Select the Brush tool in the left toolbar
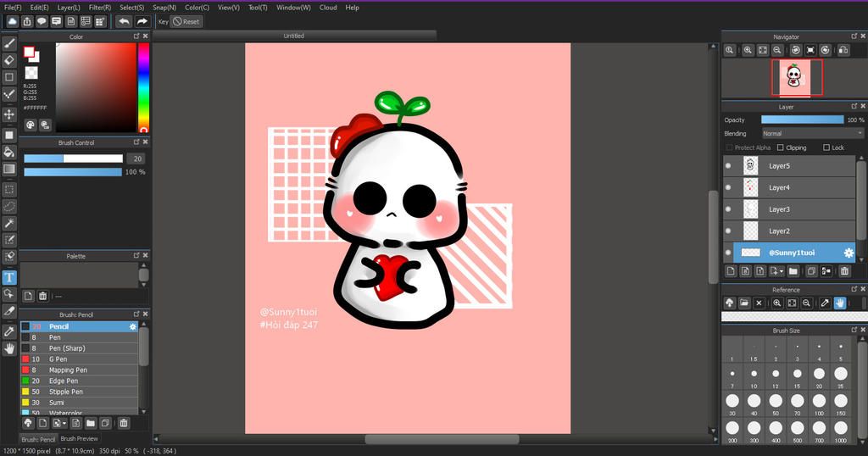The width and height of the screenshot is (868, 456). (x=8, y=43)
